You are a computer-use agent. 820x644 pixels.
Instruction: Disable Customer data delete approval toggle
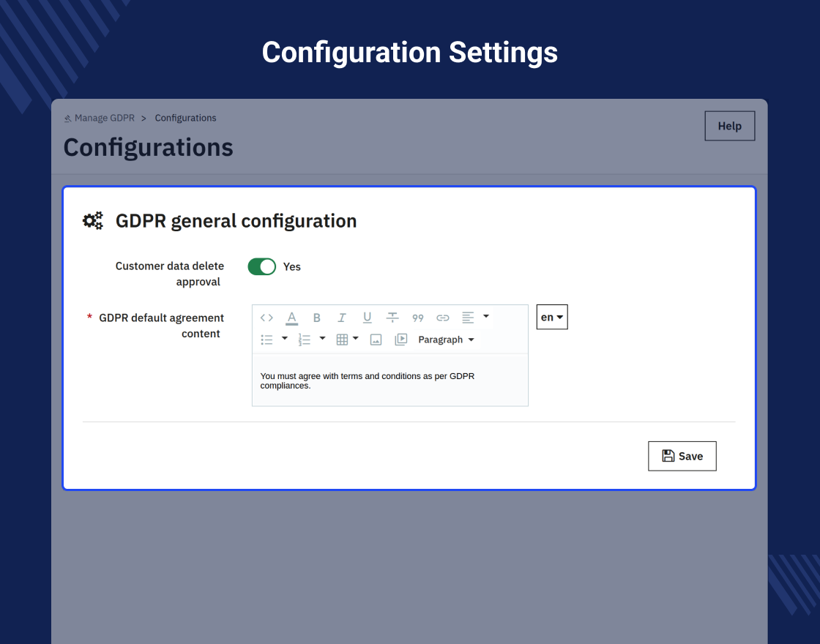pos(261,266)
